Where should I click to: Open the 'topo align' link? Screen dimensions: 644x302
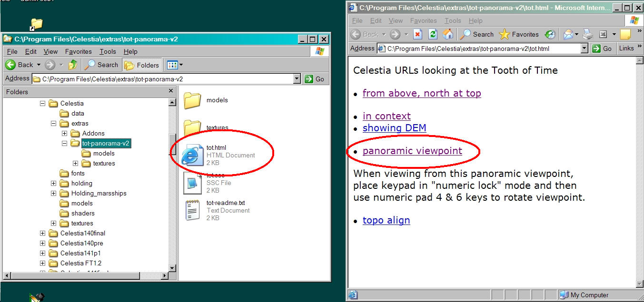[386, 220]
